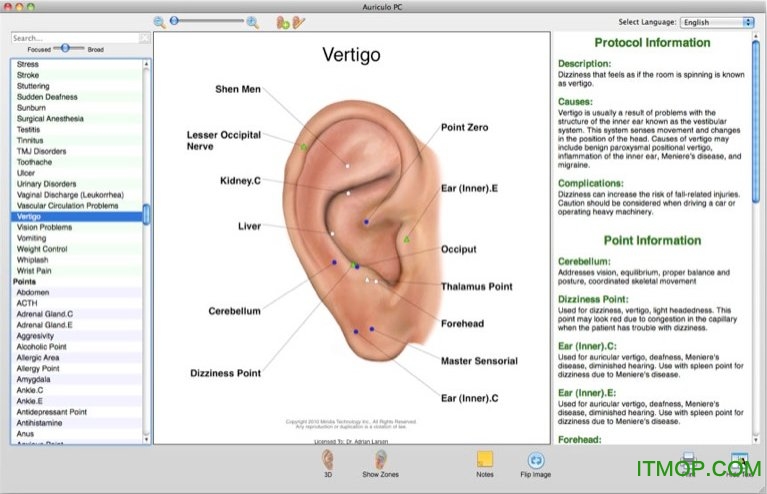
Task: Click the Point Zero label on diagram
Action: [465, 127]
